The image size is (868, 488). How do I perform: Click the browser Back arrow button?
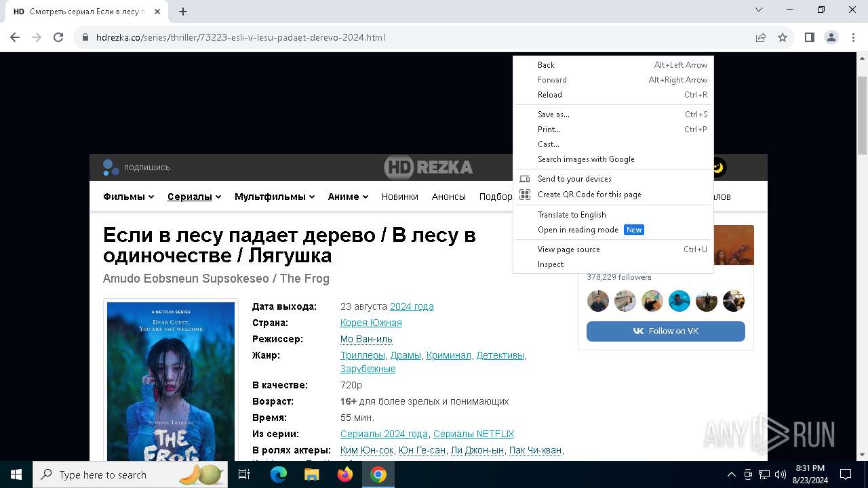tap(15, 37)
